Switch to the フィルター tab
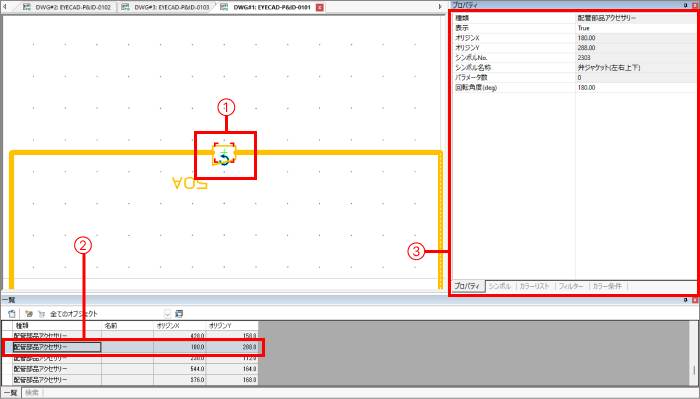The height and width of the screenshot is (399, 700). [571, 286]
